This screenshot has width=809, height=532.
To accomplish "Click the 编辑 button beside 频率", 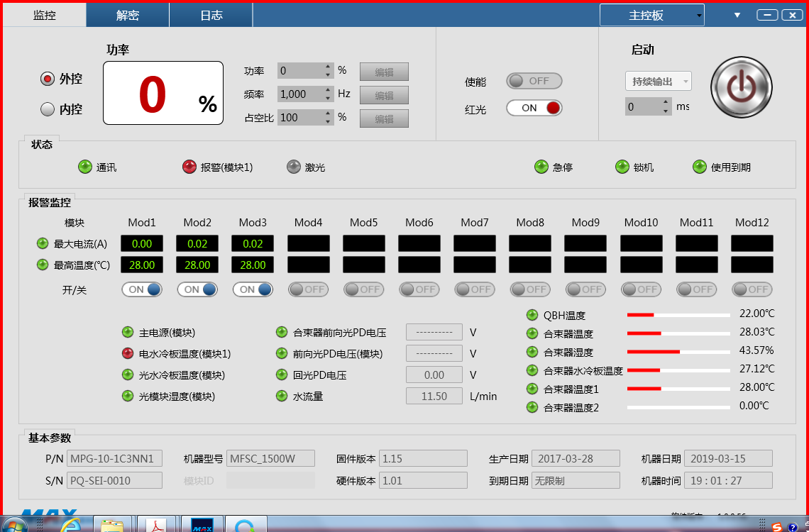I will [x=384, y=95].
